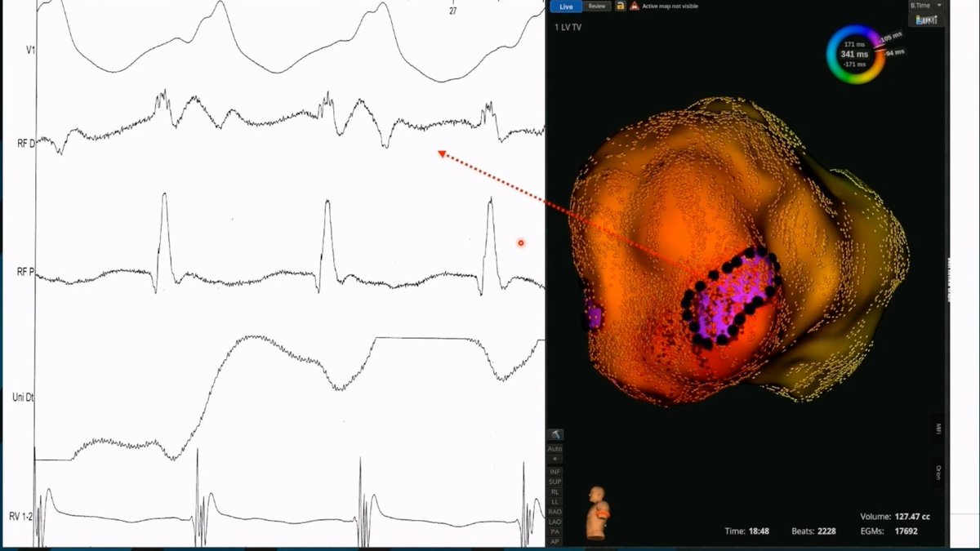
Task: Click the Volume 127.47 cc readout
Action: point(896,517)
